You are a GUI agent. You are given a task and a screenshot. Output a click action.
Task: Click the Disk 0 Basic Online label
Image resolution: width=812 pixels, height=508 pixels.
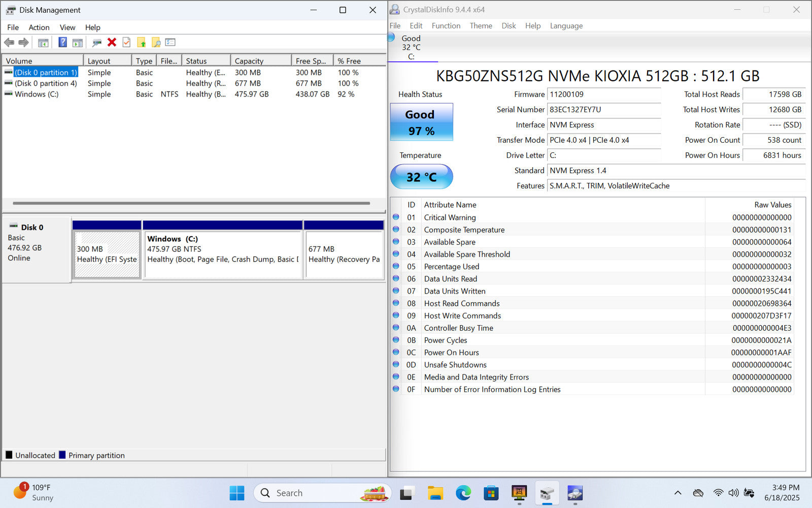tap(37, 250)
